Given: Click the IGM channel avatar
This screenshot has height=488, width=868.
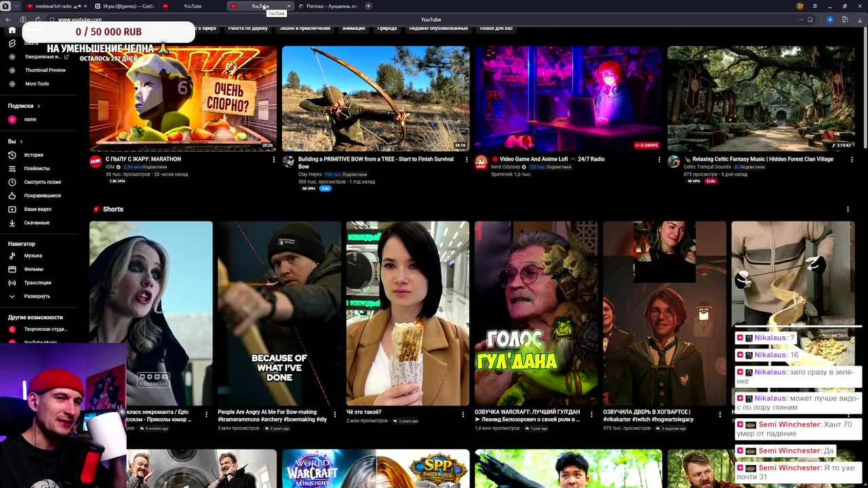Looking at the screenshot, I should 96,161.
